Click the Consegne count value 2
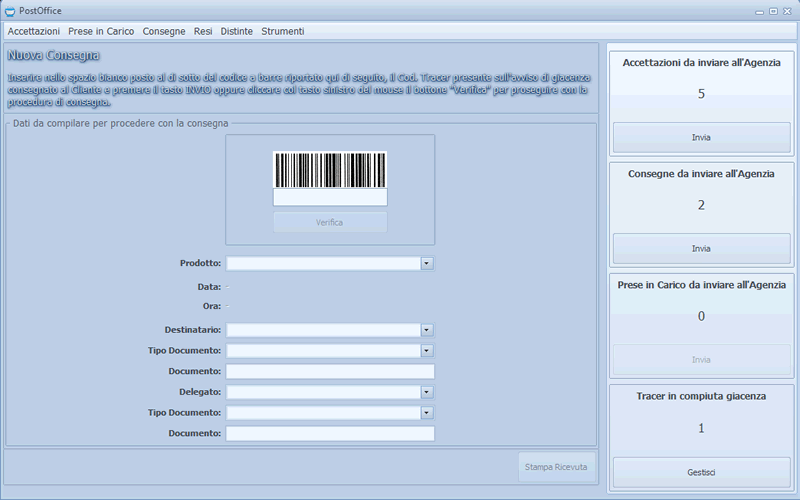The height and width of the screenshot is (500, 800). click(701, 205)
